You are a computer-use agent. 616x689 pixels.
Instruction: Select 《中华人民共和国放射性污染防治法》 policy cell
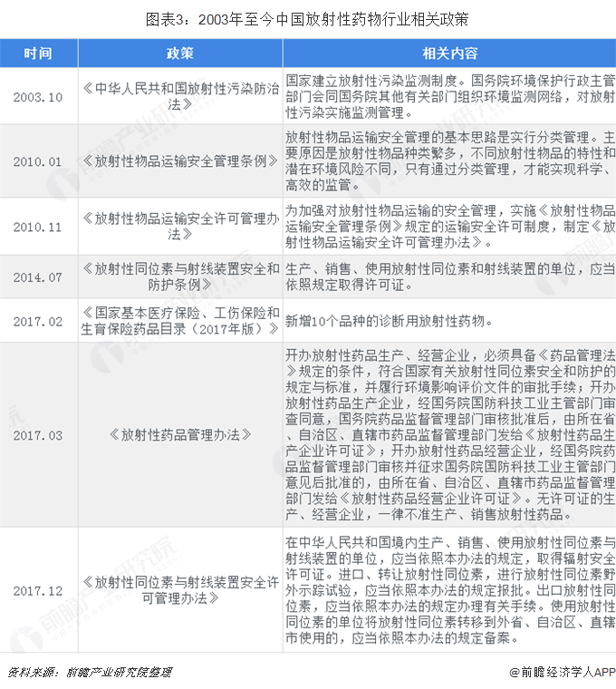(x=179, y=97)
